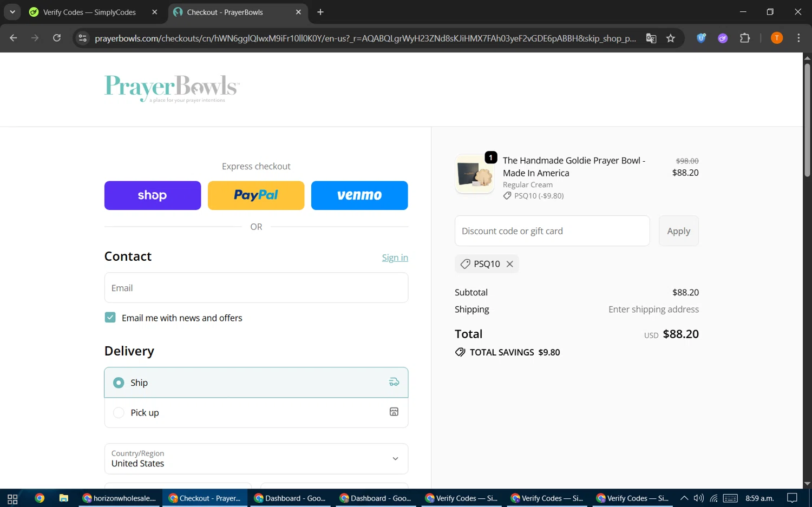
Task: Click the PSQ10 tag icon in the chip
Action: coord(465,264)
